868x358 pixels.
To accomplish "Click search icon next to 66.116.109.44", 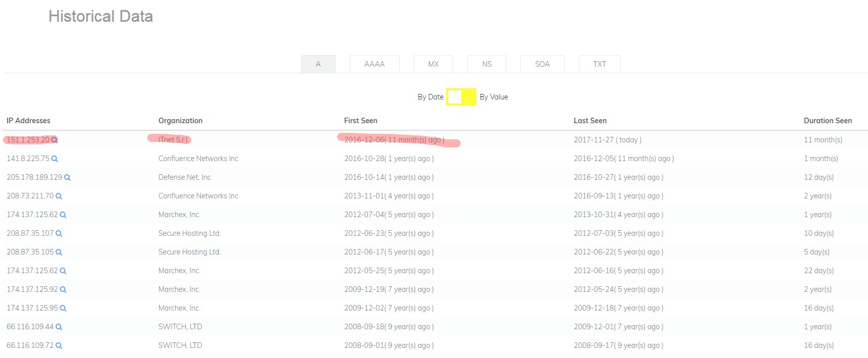I will coord(59,327).
